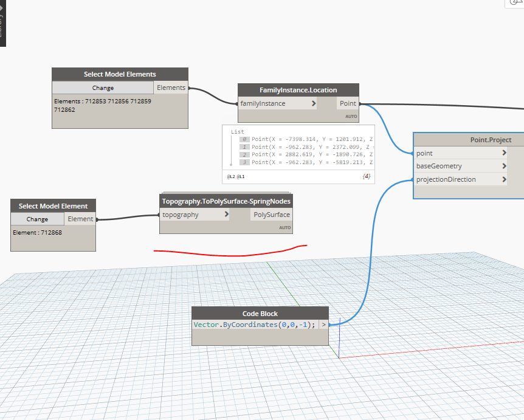Image resolution: width=524 pixels, height=420 pixels.
Task: Expand baseGeometry port chevron
Action: coord(505,166)
